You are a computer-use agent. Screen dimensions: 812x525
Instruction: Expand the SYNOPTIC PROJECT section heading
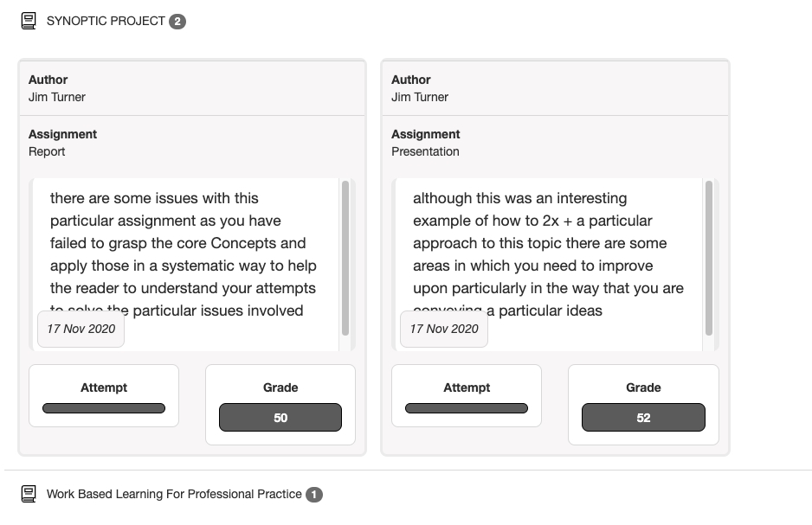pyautogui.click(x=106, y=22)
